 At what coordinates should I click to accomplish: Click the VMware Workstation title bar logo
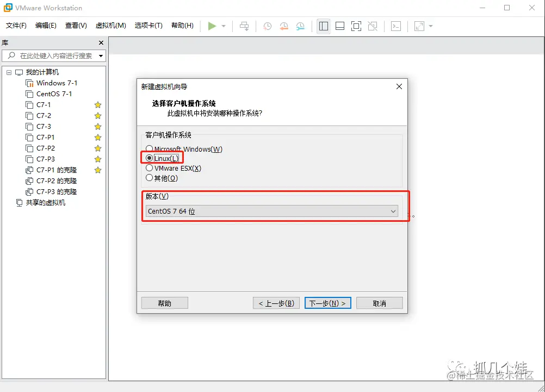[8, 8]
